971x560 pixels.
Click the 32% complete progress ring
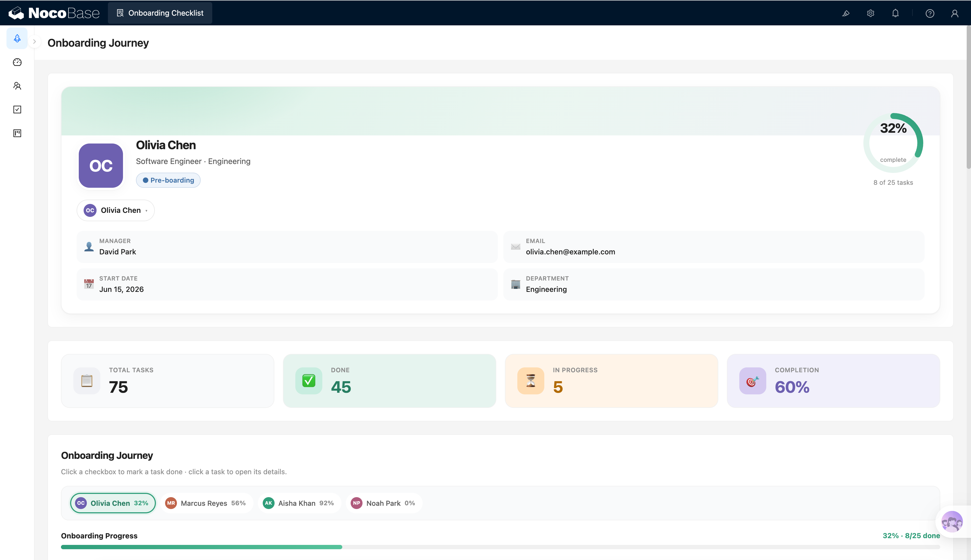coord(893,143)
